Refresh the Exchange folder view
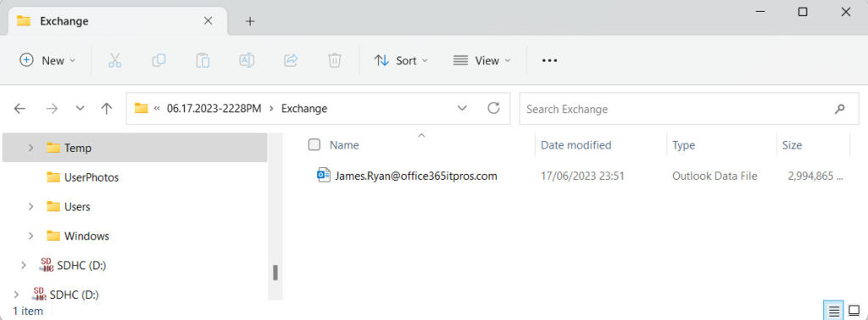868x320 pixels. (493, 108)
